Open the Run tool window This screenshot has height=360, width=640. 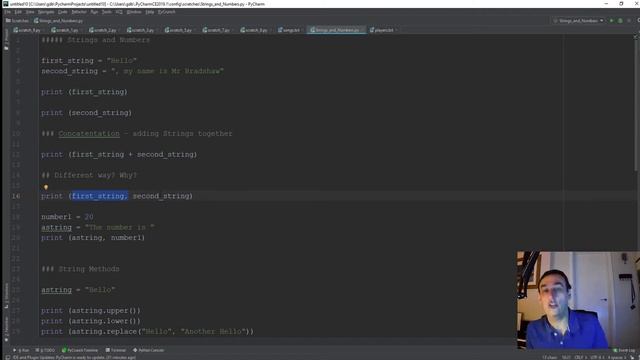coord(21,350)
